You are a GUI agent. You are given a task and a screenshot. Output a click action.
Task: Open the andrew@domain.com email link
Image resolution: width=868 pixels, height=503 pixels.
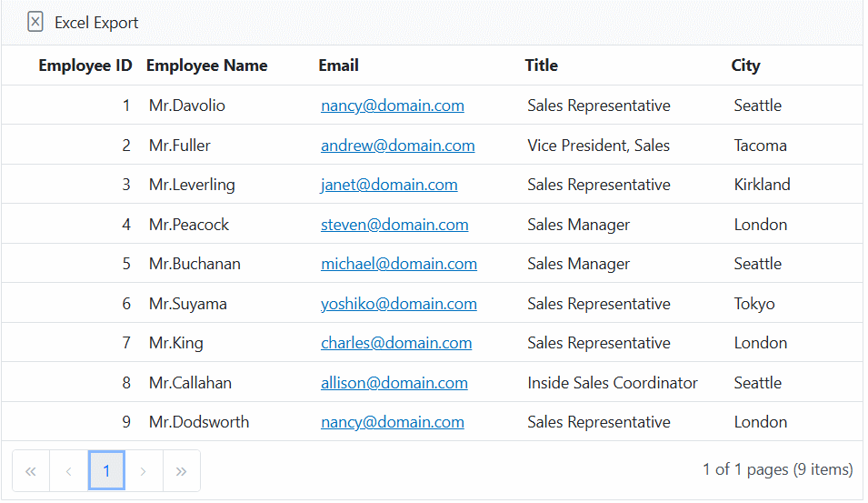(x=397, y=146)
